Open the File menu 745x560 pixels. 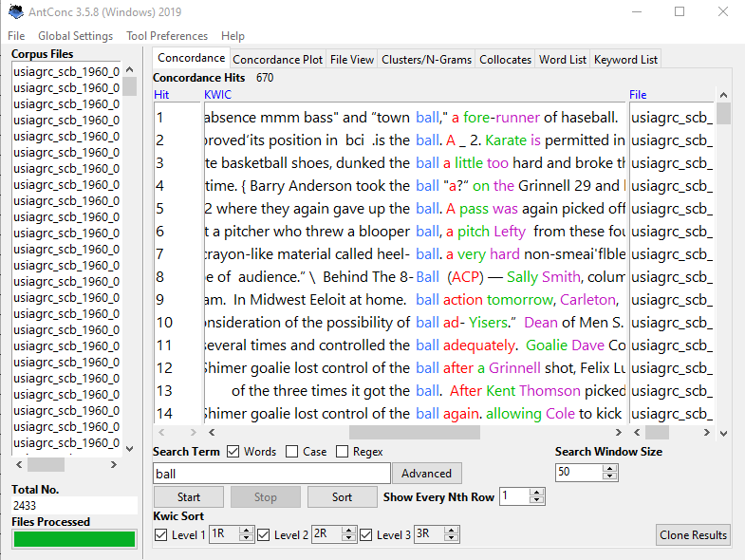coord(16,36)
